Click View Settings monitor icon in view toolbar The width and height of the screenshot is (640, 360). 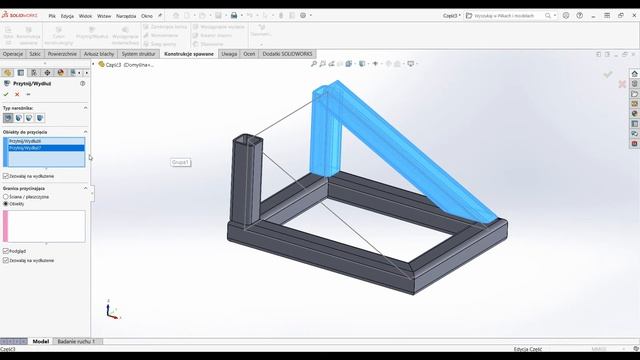[411, 64]
